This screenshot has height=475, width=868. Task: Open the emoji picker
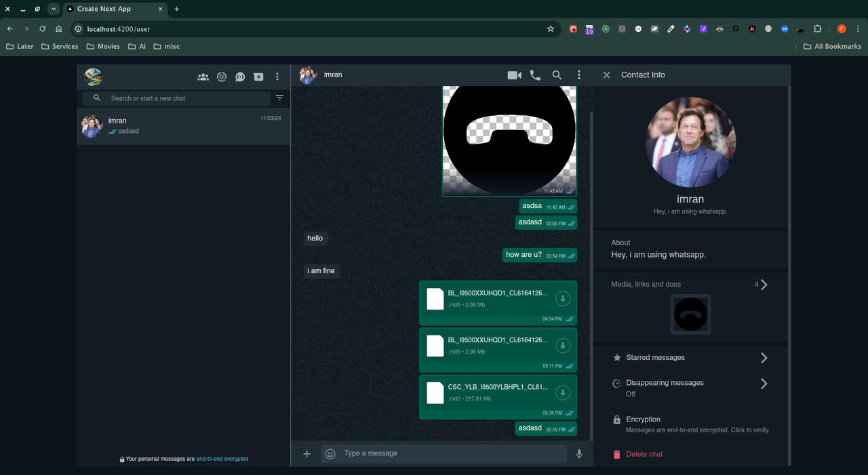tap(330, 453)
